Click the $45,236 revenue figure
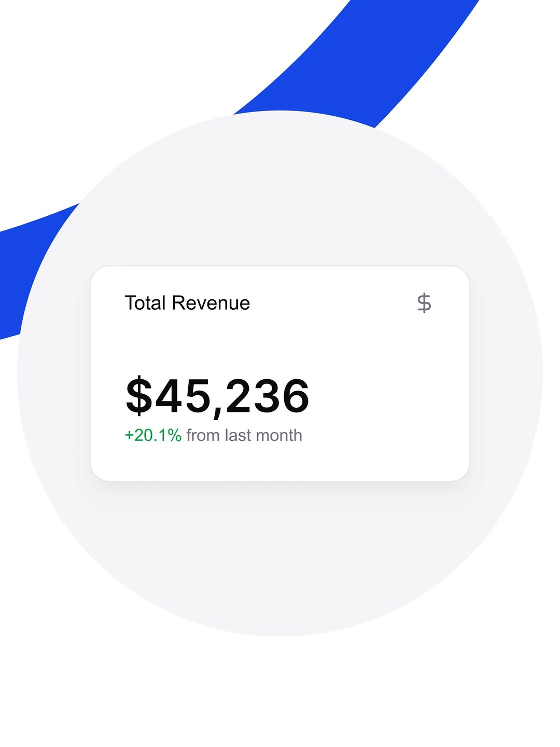This screenshot has width=560, height=747. pos(217,396)
